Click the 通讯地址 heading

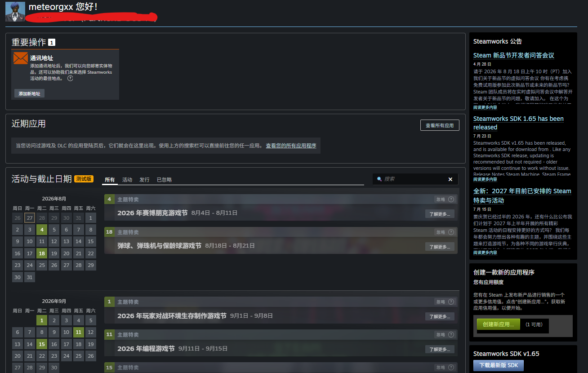41,58
